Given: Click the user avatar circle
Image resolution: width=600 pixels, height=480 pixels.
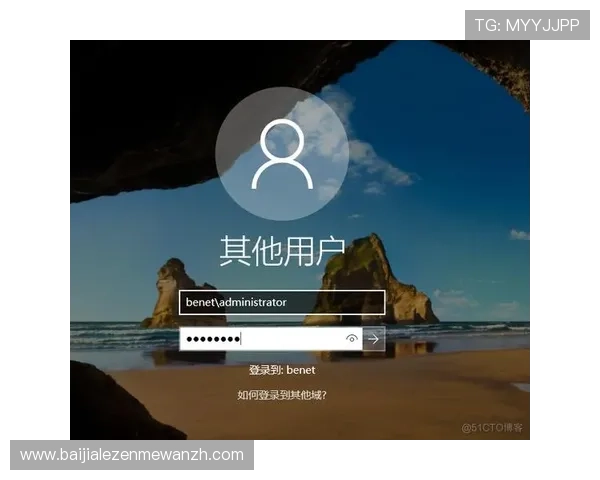Looking at the screenshot, I should 282,154.
